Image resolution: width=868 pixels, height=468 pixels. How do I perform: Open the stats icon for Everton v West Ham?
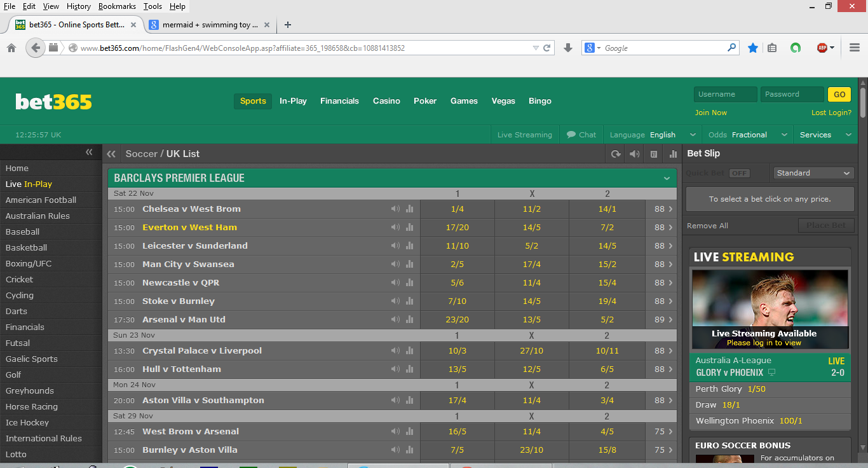tap(409, 227)
